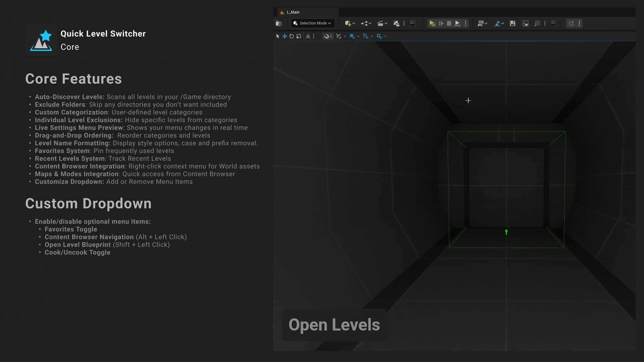Click the actor-snapping diagonal line icon
The height and width of the screenshot is (362, 644).
(338, 36)
